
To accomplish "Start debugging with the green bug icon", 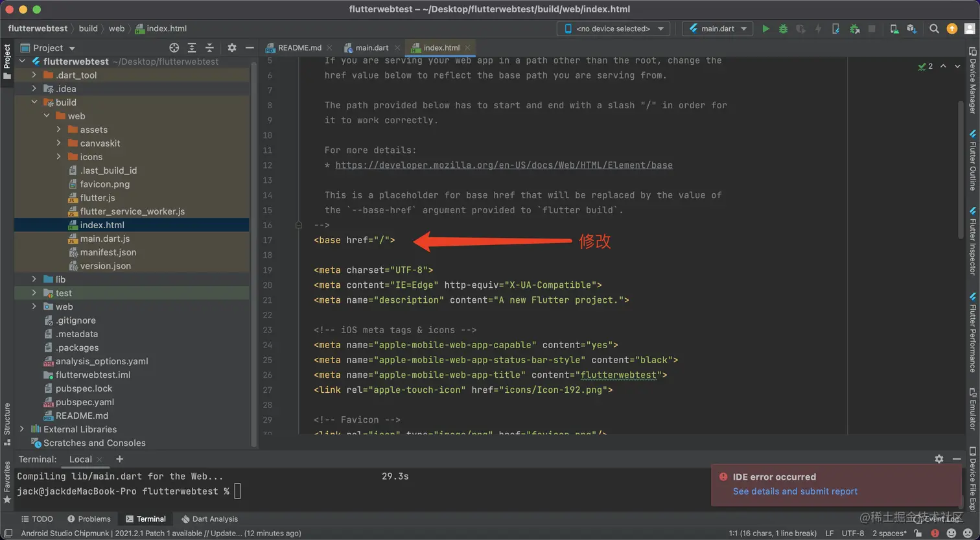I will 783,29.
